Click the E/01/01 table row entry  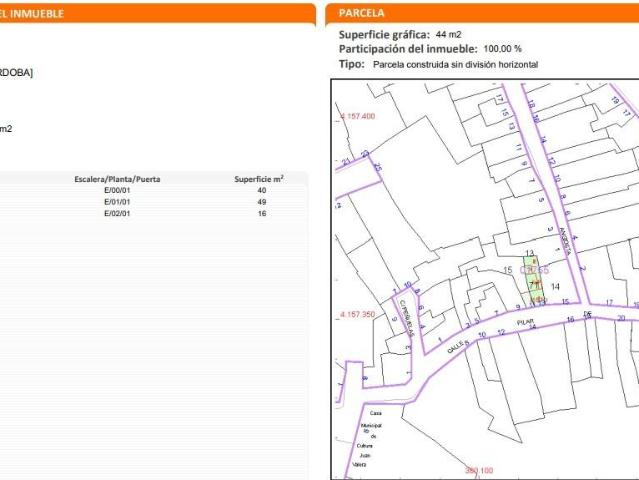(x=117, y=202)
